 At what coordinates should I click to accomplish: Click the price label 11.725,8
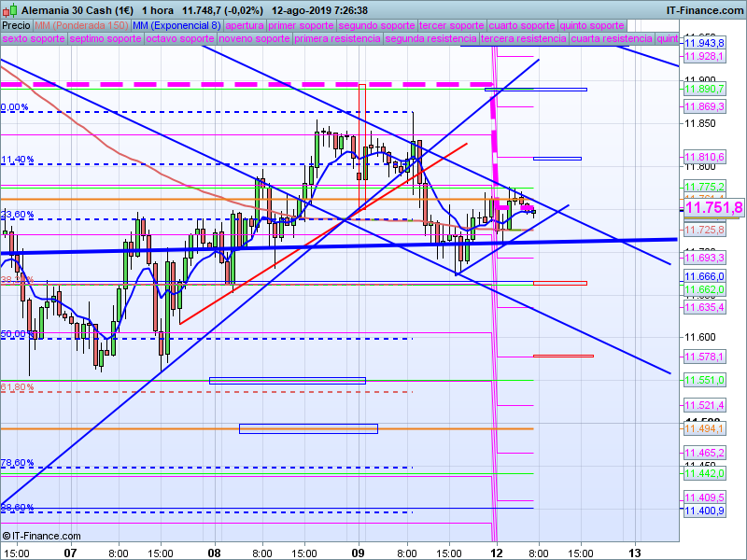tap(705, 230)
